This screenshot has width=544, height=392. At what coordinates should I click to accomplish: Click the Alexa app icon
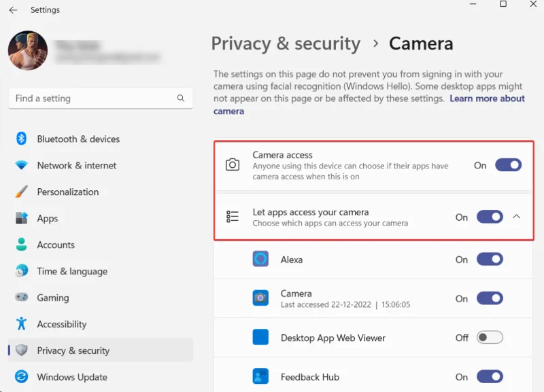pyautogui.click(x=260, y=259)
